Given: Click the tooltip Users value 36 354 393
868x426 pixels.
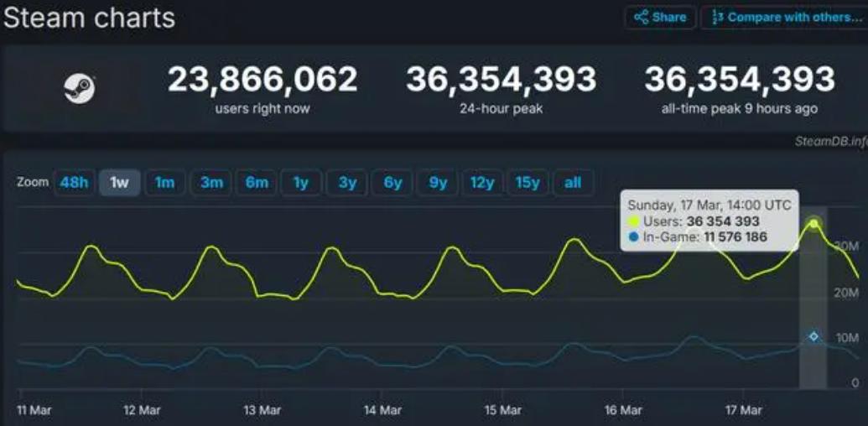Looking at the screenshot, I should (x=723, y=221).
